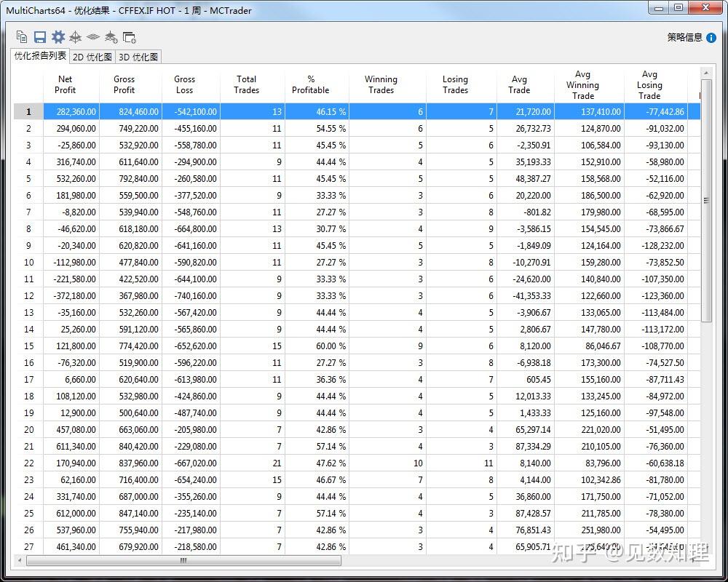Click the add surface layer toolbar icon

pyautogui.click(x=111, y=37)
